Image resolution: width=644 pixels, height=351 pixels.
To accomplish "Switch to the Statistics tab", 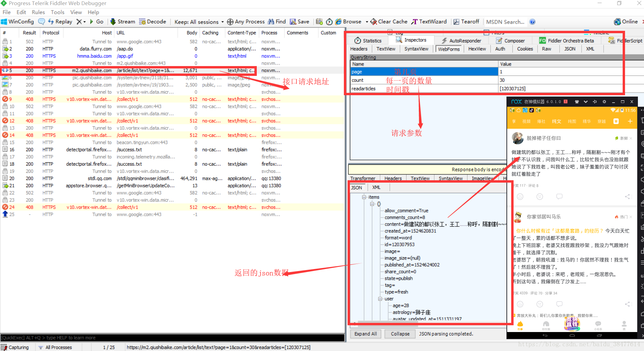I will tap(368, 41).
